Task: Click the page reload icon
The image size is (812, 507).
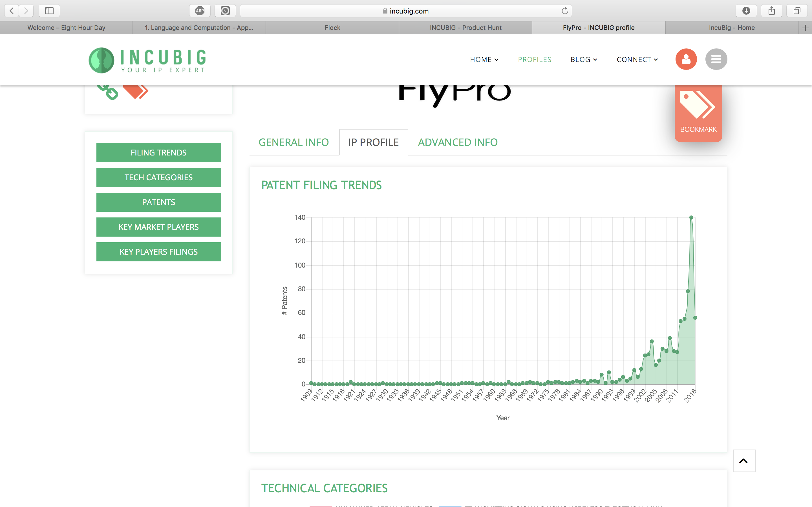Action: [x=565, y=11]
